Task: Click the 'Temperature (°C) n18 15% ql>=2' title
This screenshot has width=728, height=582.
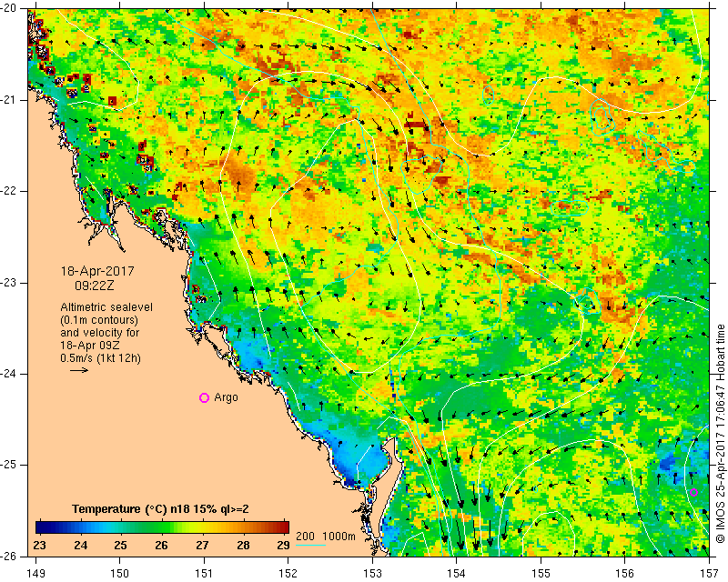Action: 160,509
